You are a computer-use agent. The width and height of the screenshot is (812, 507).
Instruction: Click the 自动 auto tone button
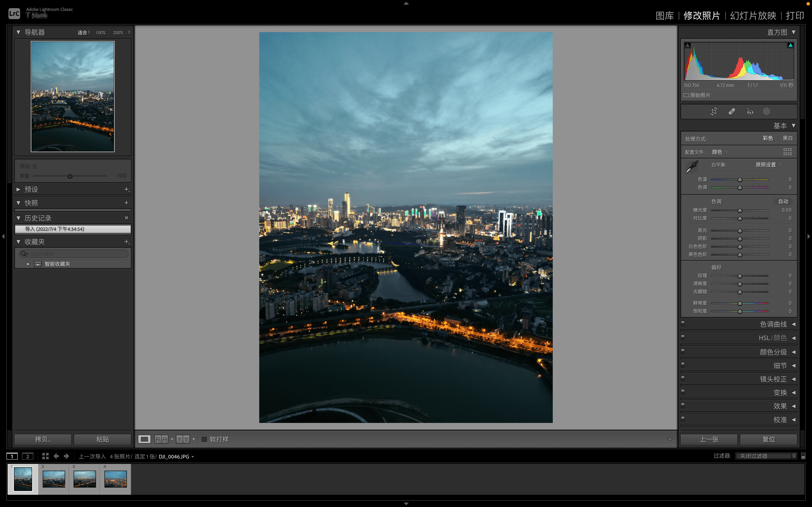(x=783, y=202)
